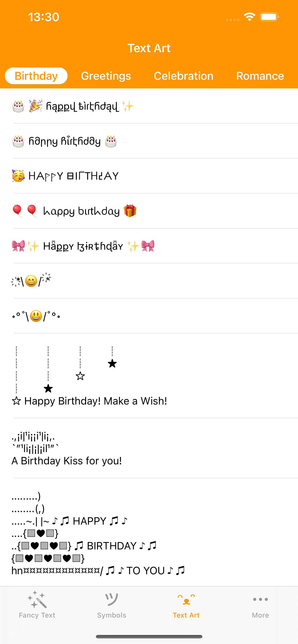
Task: Choose the Birthday Kiss for you art
Action: (67, 449)
